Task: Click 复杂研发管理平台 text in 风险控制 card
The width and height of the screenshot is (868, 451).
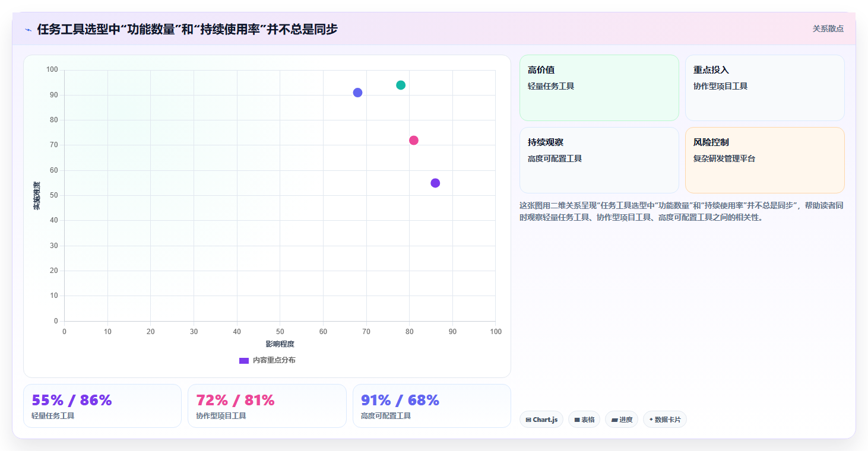Action: [x=724, y=158]
